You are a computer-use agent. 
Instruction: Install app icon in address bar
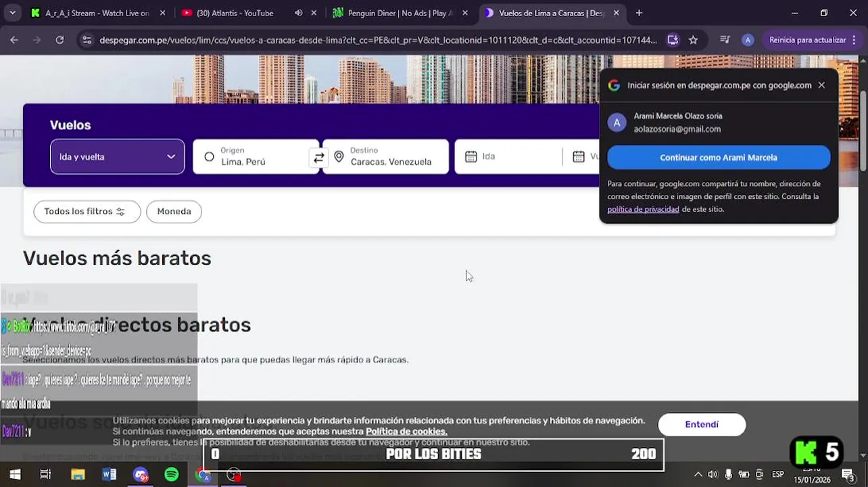click(x=672, y=40)
